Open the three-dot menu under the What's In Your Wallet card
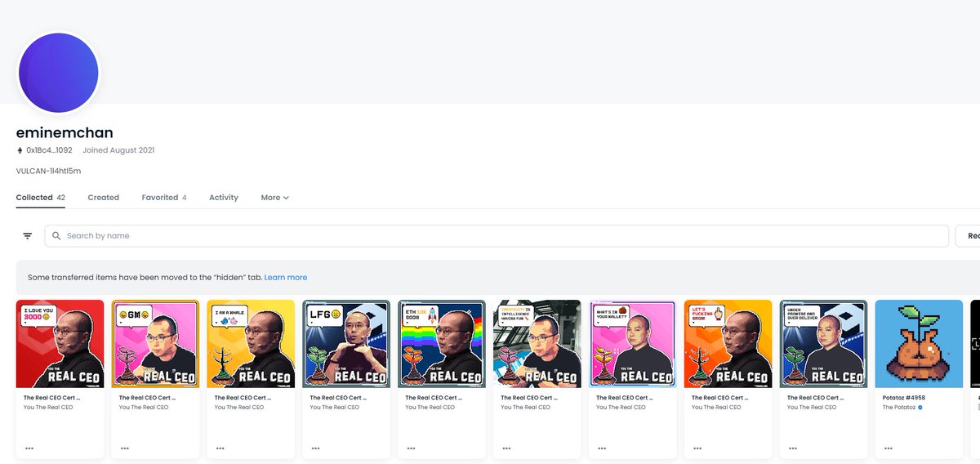The height and width of the screenshot is (464, 980). (x=602, y=448)
